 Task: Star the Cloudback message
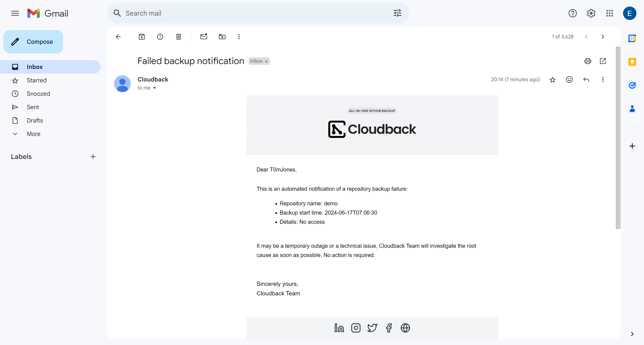point(552,79)
